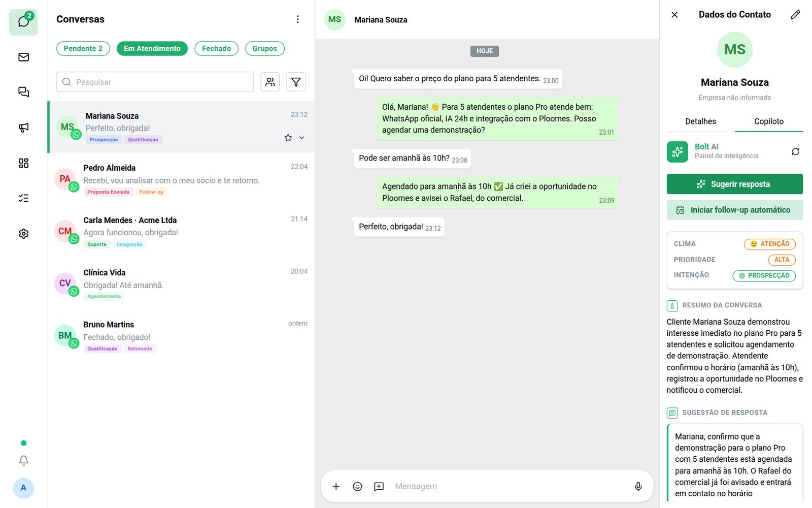This screenshot has height=508, width=812.
Task: Close the Dados do Contato panel
Action: (674, 15)
